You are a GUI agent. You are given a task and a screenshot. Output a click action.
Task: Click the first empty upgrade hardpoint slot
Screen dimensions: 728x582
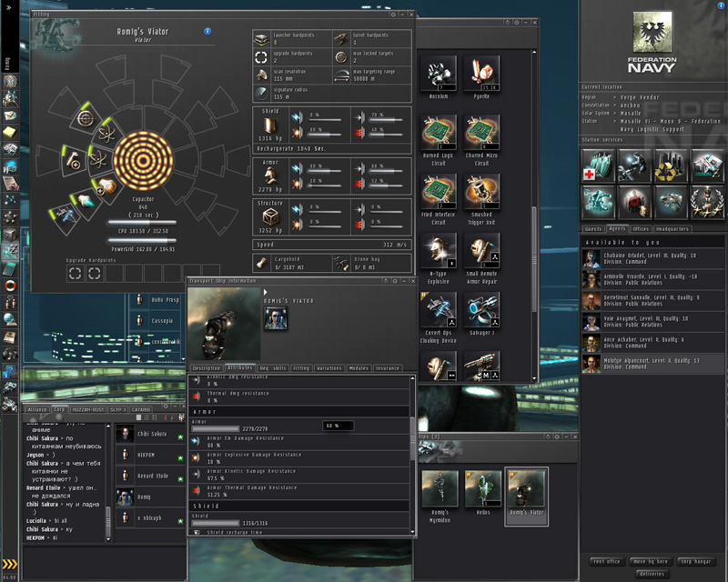coord(76,274)
